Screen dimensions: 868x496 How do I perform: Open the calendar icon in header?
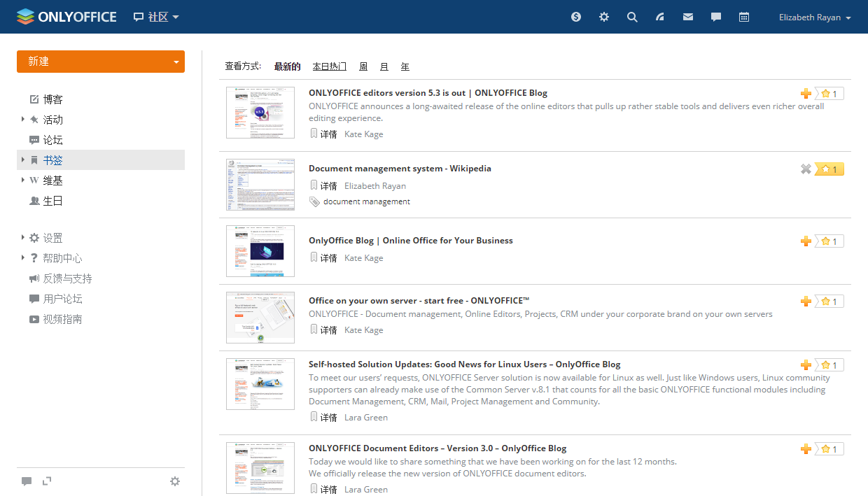[744, 17]
